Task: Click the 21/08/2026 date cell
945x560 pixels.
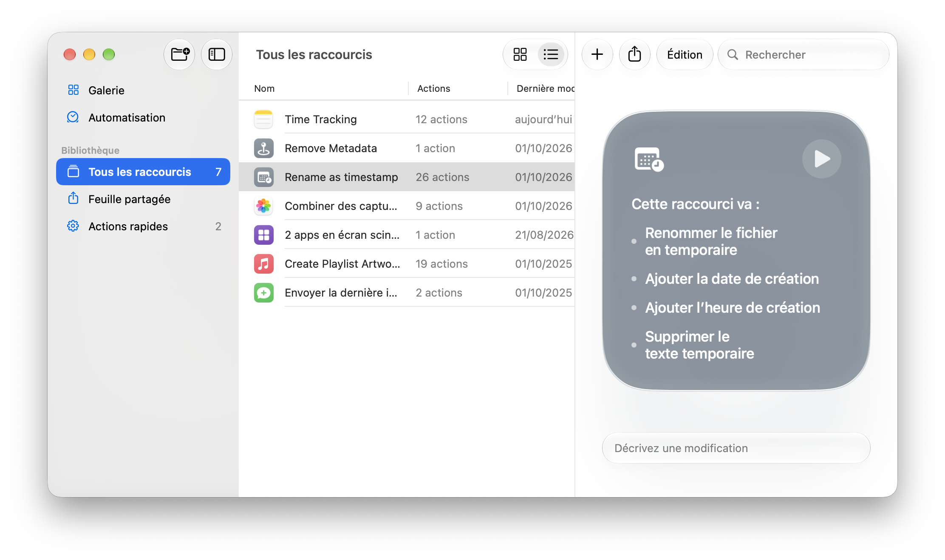Action: [544, 235]
